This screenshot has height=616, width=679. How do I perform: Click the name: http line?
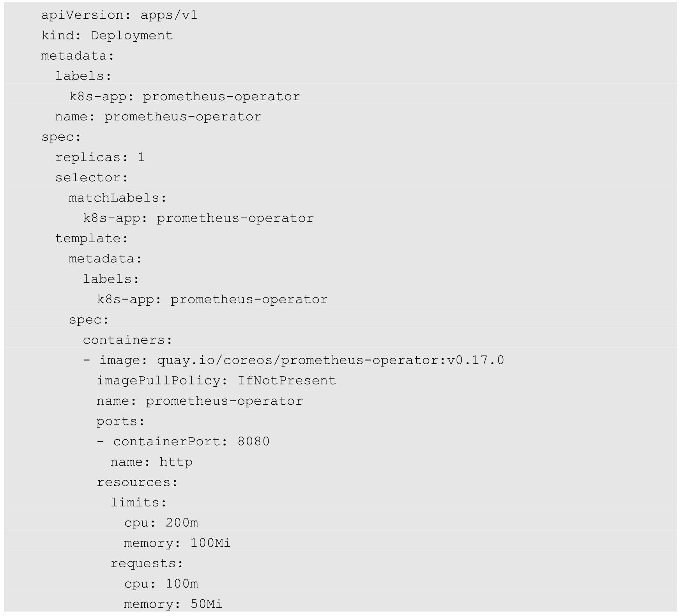tap(151, 462)
